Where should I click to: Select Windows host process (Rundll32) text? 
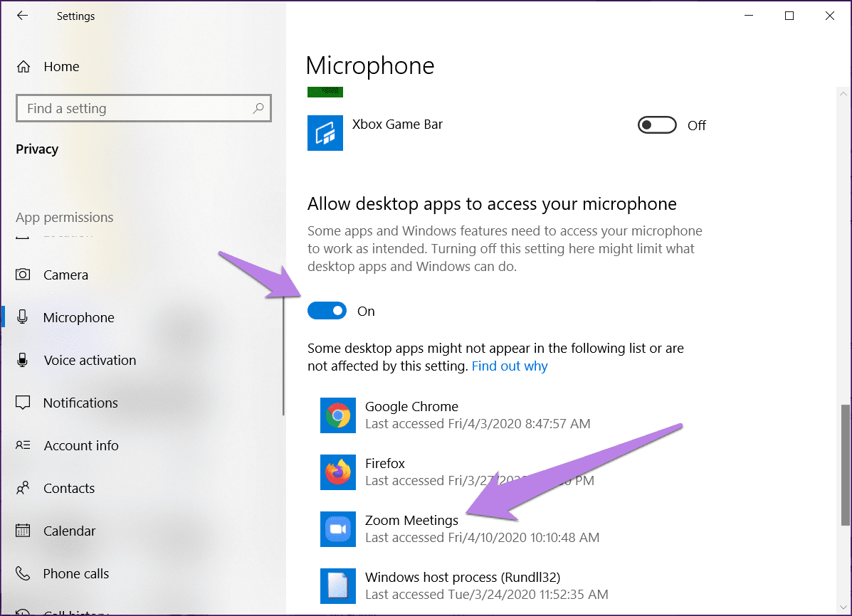click(463, 578)
